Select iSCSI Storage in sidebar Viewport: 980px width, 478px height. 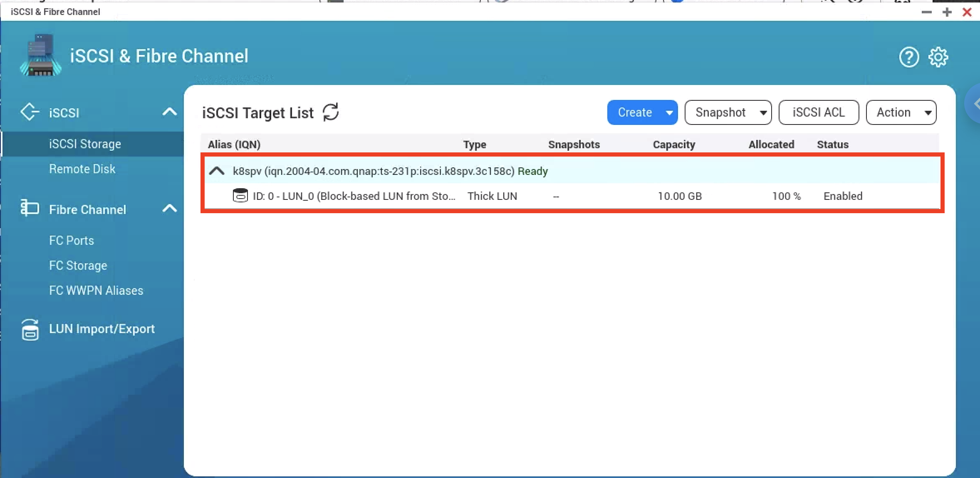(x=92, y=144)
